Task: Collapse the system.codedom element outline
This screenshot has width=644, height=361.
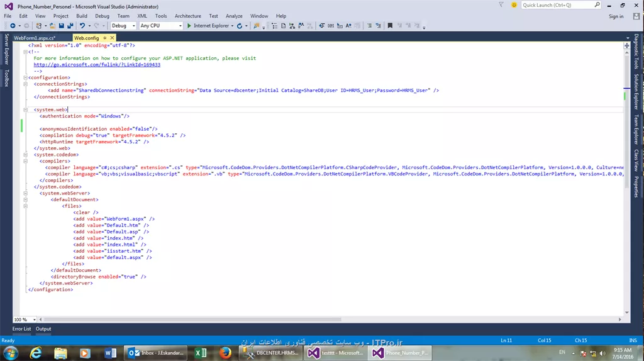Action: coord(25,155)
